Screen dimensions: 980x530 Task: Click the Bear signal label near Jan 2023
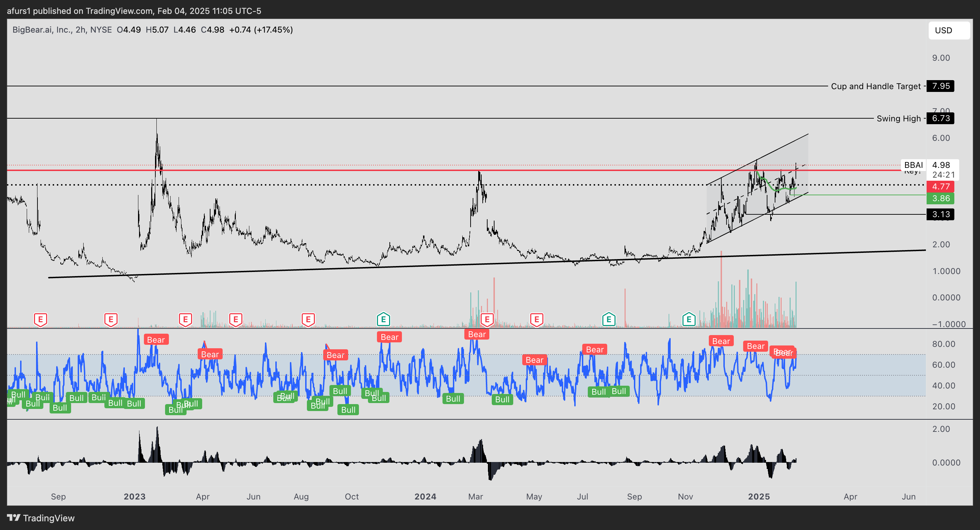click(156, 340)
